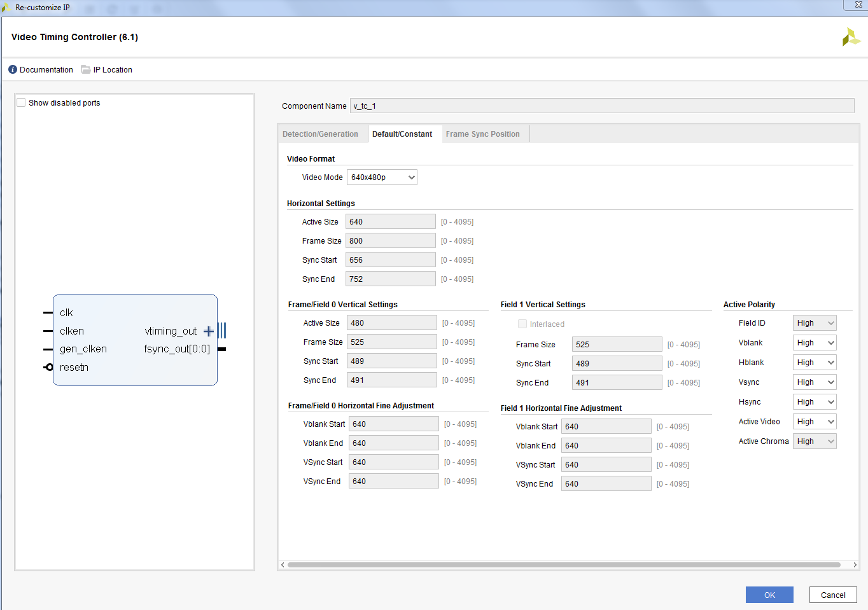This screenshot has width=868, height=610.
Task: Open the Video Mode dropdown
Action: tap(382, 177)
